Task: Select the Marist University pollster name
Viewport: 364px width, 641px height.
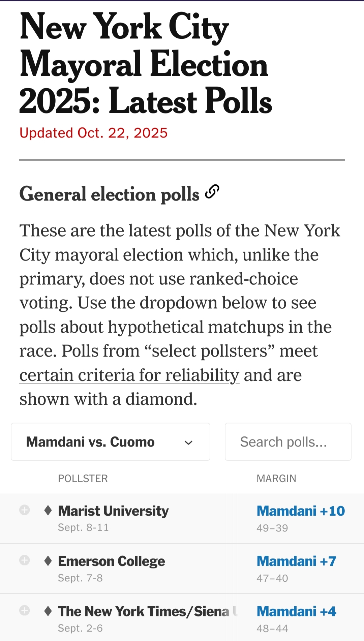Action: [113, 511]
